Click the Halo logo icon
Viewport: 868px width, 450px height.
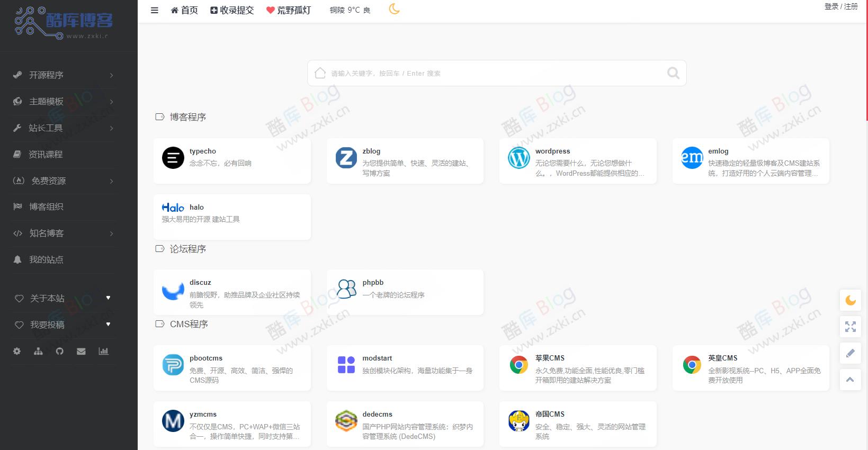pyautogui.click(x=173, y=208)
